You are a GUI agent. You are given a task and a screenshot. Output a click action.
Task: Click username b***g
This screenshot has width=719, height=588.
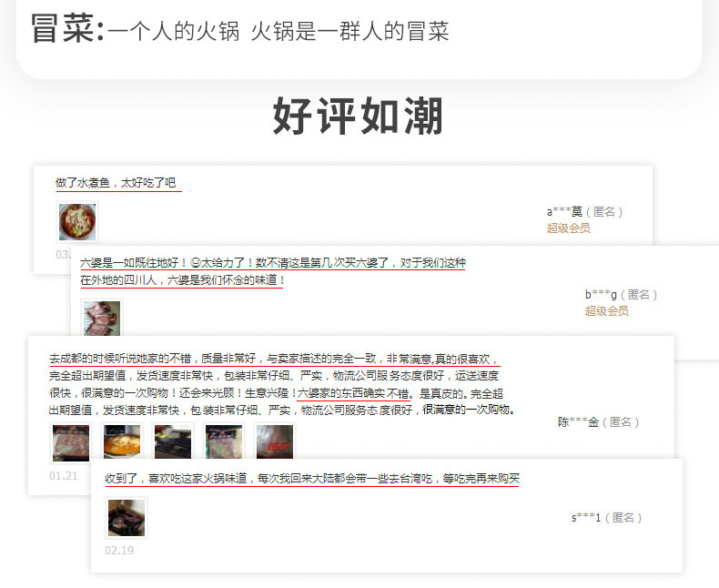coord(601,295)
